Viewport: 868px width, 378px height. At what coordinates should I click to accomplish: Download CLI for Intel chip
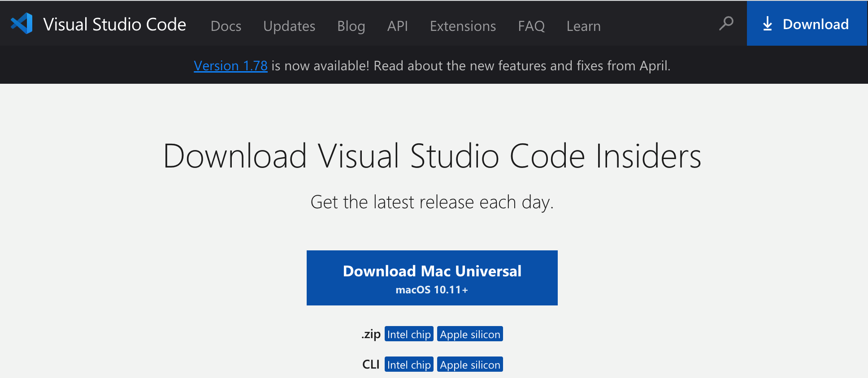[x=409, y=365]
